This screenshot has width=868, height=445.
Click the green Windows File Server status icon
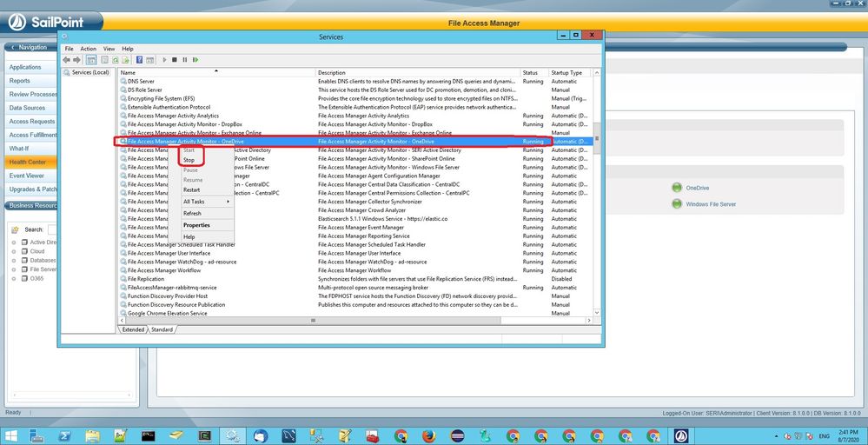(x=677, y=203)
